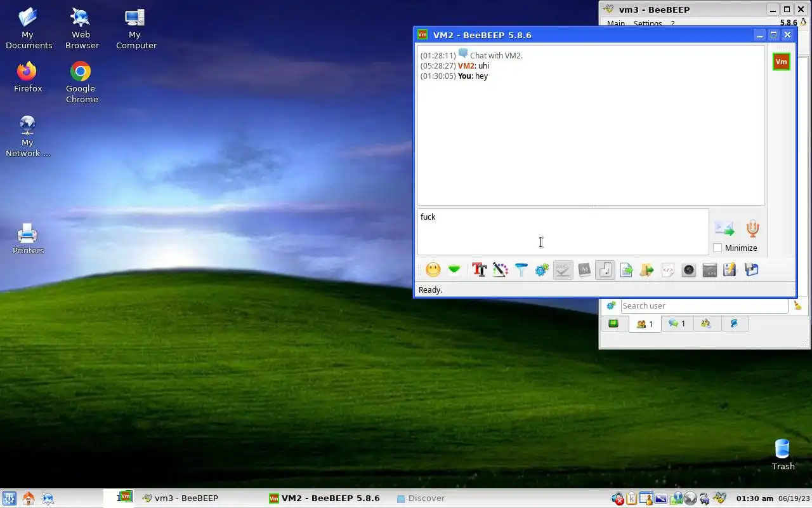Open the start menu gear button on taskbar
Screen dimensions: 812x508
9,498
